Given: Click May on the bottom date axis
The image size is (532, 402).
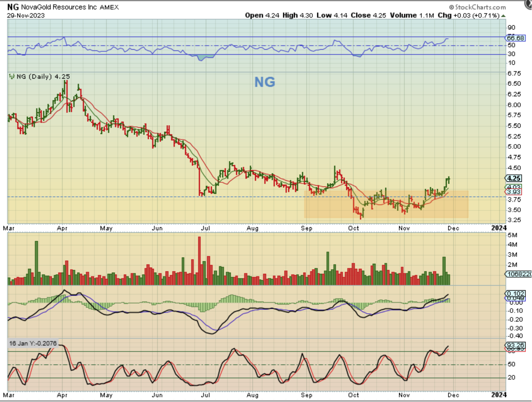Looking at the screenshot, I should tap(106, 395).
